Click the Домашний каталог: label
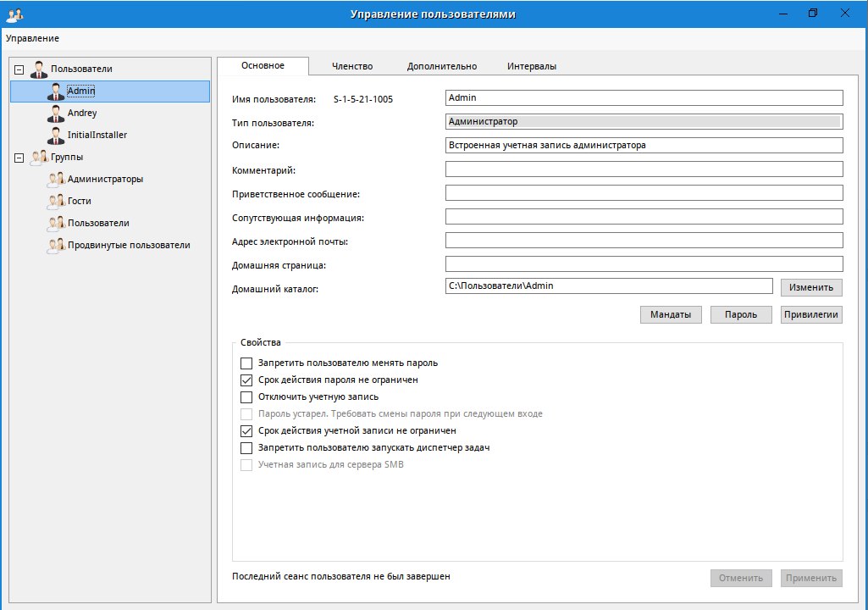This screenshot has width=868, height=610. pyautogui.click(x=275, y=289)
